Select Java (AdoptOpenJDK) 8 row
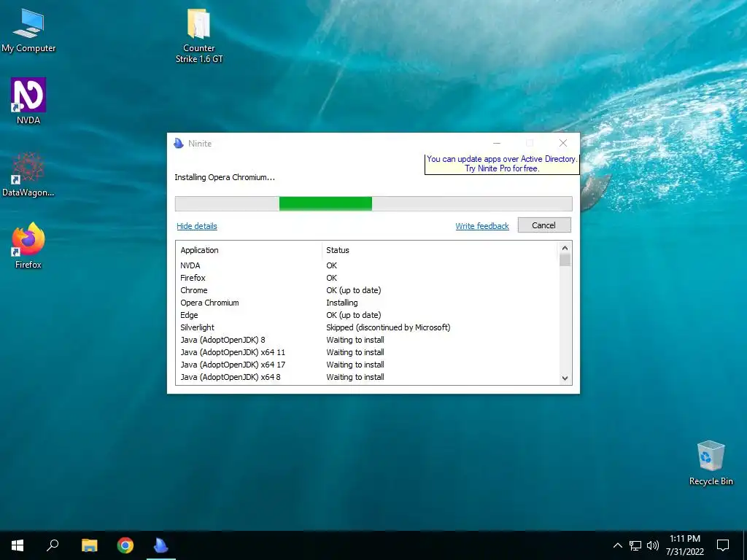 (x=367, y=340)
